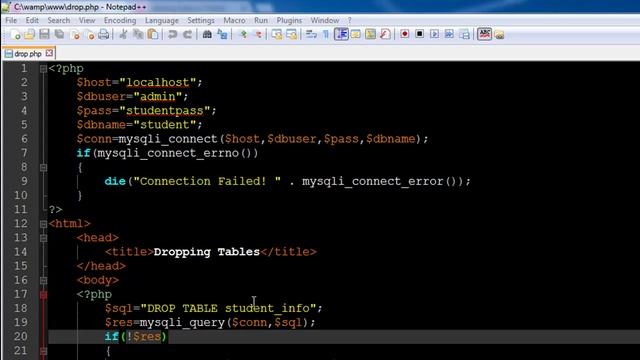Click "Dropping Tables" title text
Screen dimensions: 640x360
pyautogui.click(x=207, y=252)
